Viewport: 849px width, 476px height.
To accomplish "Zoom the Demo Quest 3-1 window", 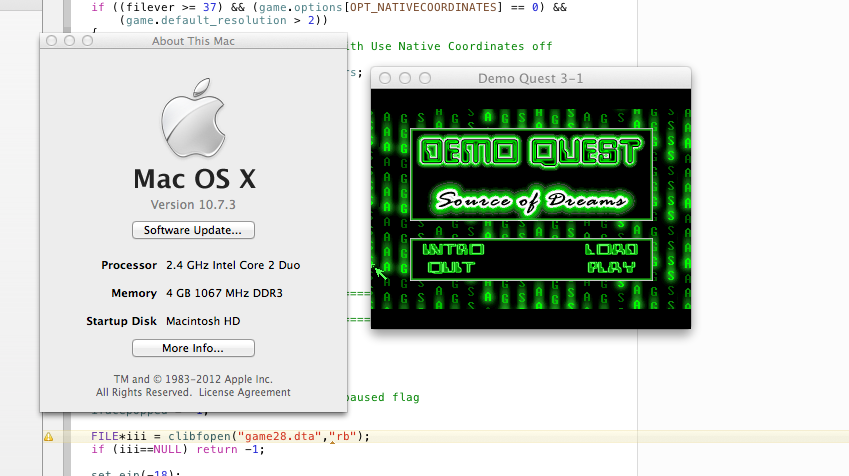I will click(x=424, y=78).
